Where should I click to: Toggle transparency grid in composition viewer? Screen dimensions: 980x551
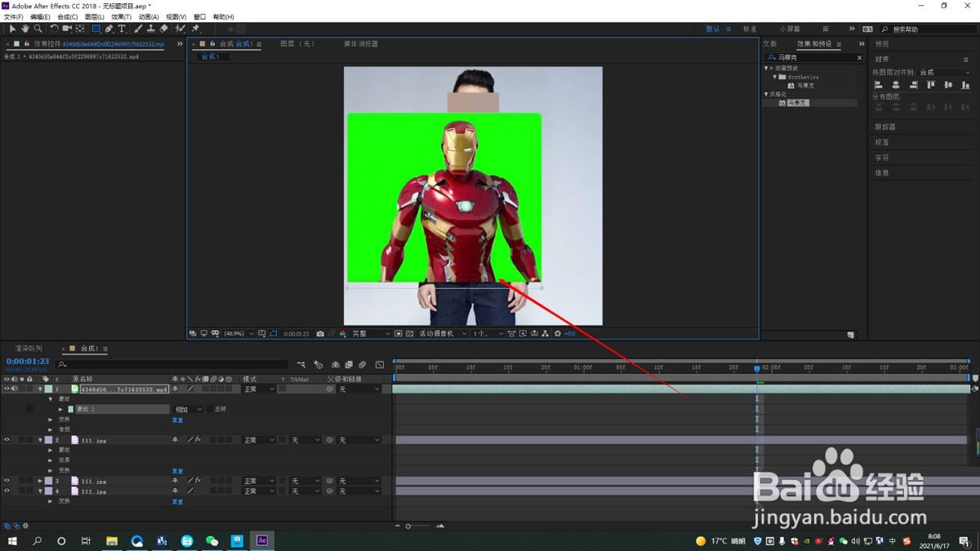(409, 333)
